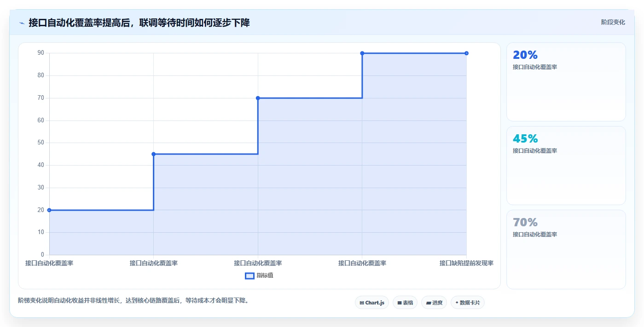This screenshot has height=327, width=644.
Task: Click the data point above 接口缺陷提前发现率
Action: [466, 53]
